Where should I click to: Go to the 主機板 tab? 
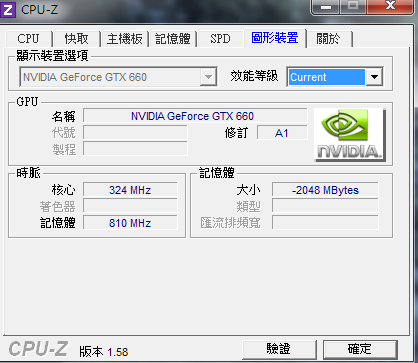point(125,39)
